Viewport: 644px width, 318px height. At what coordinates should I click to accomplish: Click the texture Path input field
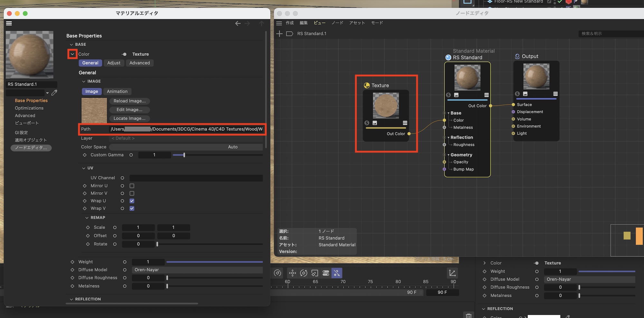tap(186, 129)
